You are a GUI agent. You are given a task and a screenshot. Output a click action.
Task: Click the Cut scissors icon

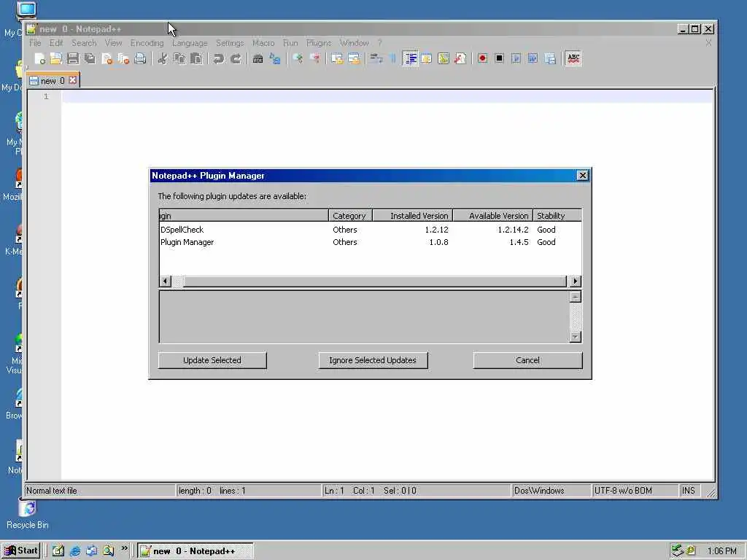(x=163, y=58)
